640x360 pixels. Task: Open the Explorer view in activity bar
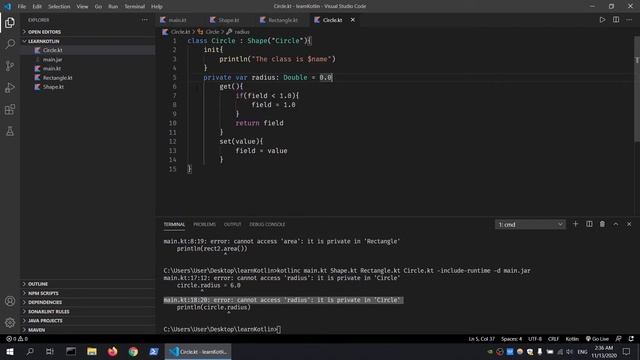10,22
